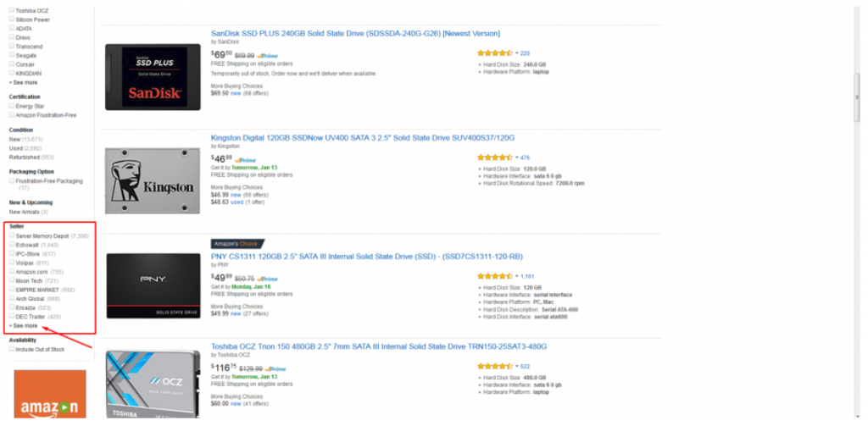Expand See more under Seller list
This screenshot has width=868, height=426.
(24, 326)
